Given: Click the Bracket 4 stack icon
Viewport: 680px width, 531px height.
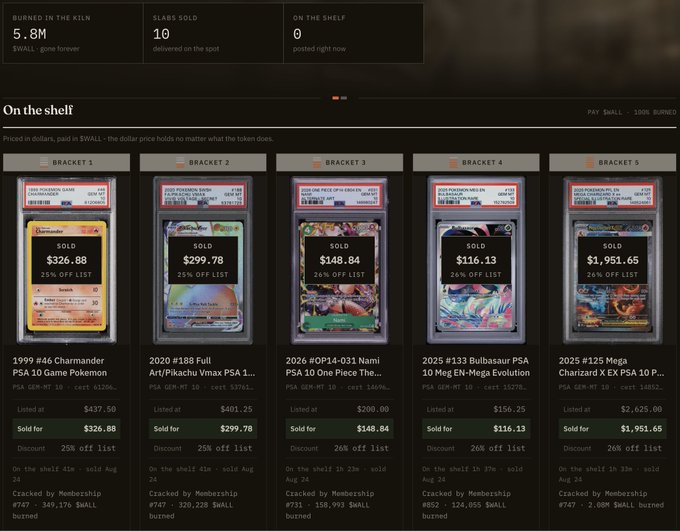Looking at the screenshot, I should tap(453, 162).
